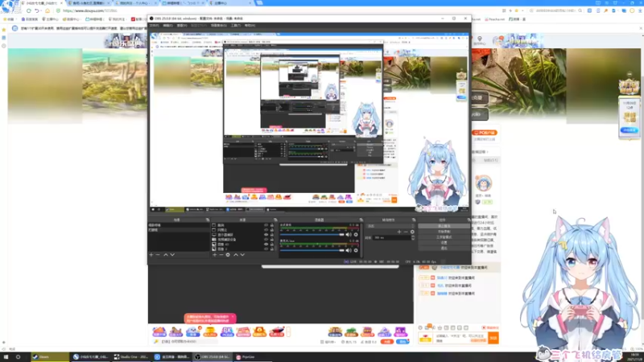Open the new tab button in browser
Screen dimensions: 644x362
[x=259, y=3]
